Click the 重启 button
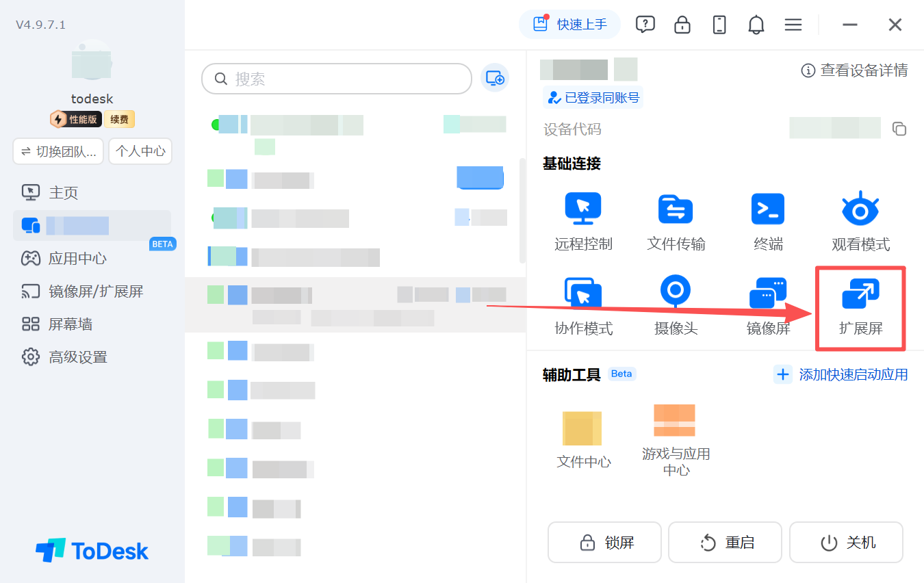Image resolution: width=924 pixels, height=583 pixels. (725, 543)
